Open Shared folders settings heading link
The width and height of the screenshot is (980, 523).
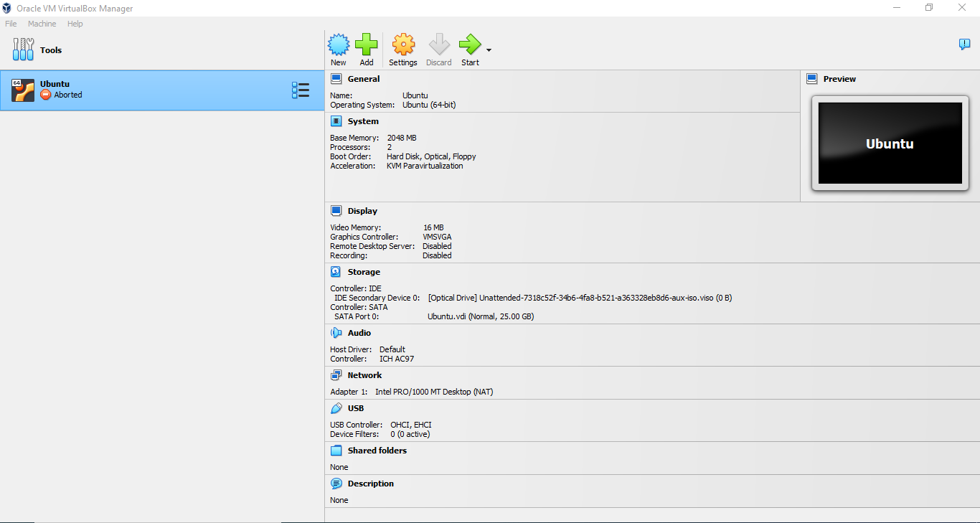point(377,451)
